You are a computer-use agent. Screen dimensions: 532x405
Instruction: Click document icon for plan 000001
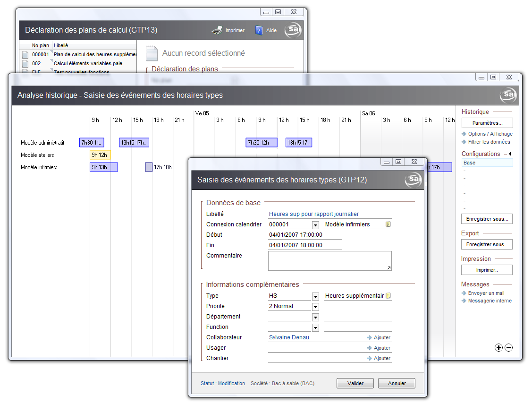pyautogui.click(x=25, y=54)
